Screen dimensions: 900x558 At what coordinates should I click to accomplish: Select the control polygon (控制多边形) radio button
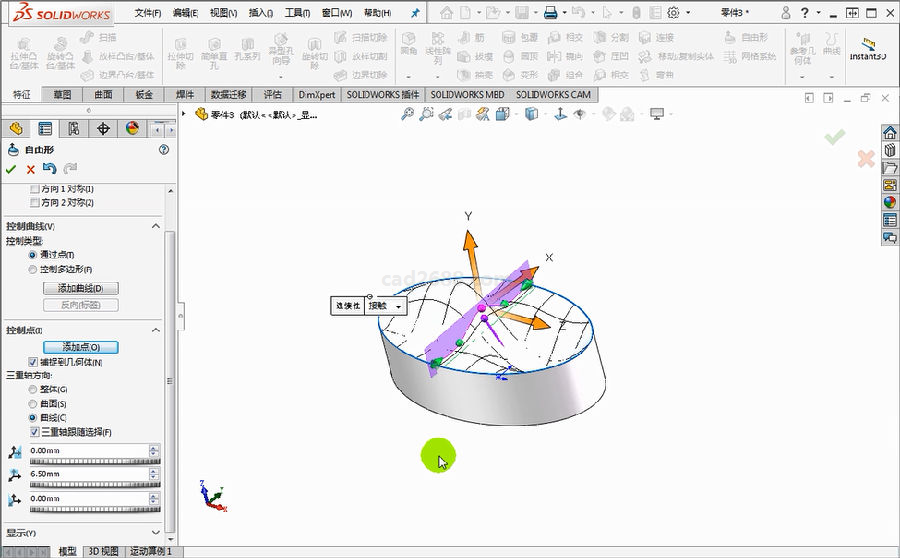coord(34,270)
